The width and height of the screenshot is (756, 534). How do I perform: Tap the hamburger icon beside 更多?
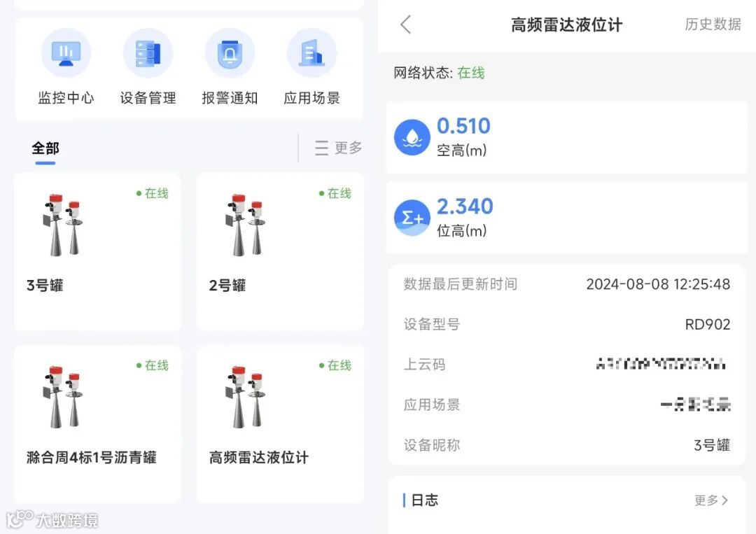point(321,148)
